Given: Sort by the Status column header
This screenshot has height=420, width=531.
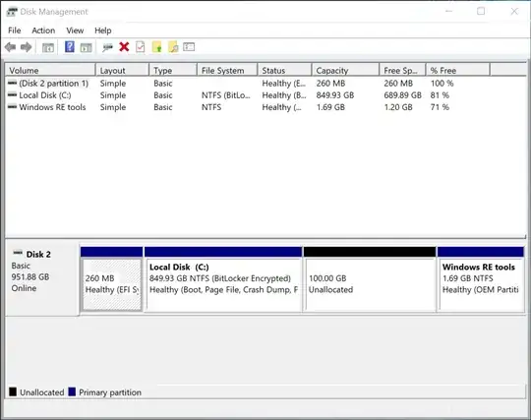Looking at the screenshot, I should tap(284, 70).
